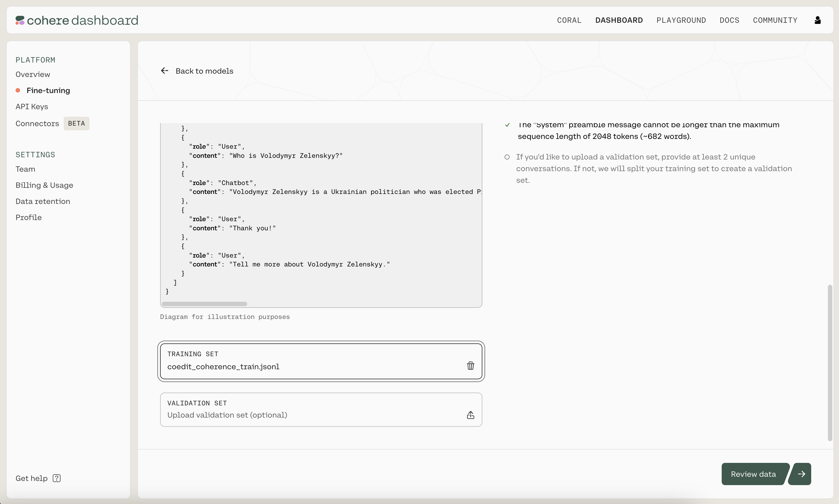The image size is (839, 504).
Task: Go to API Keys page
Action: tap(32, 107)
